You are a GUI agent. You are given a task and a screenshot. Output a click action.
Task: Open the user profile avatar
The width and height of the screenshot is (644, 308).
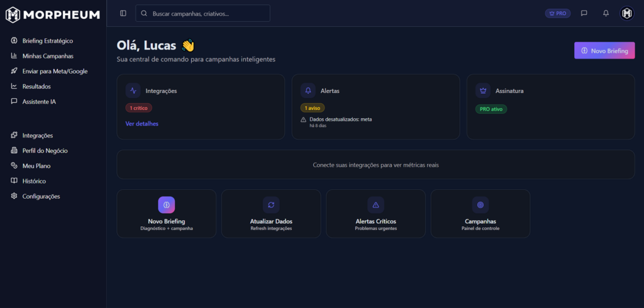click(x=627, y=13)
